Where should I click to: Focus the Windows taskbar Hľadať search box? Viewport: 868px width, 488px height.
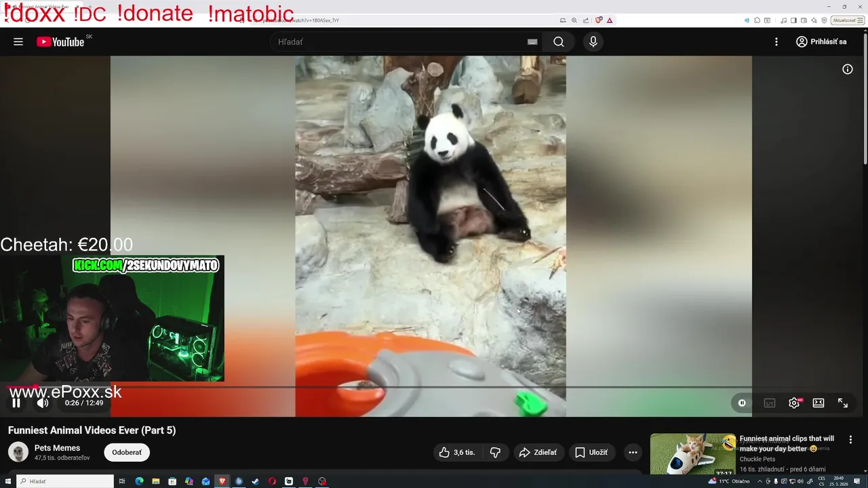coord(65,481)
